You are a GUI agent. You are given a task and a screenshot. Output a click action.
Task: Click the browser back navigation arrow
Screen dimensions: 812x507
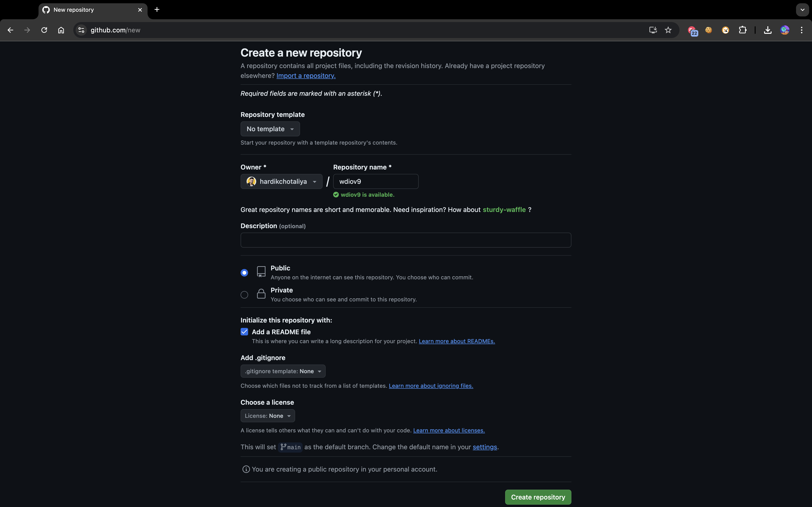point(9,30)
